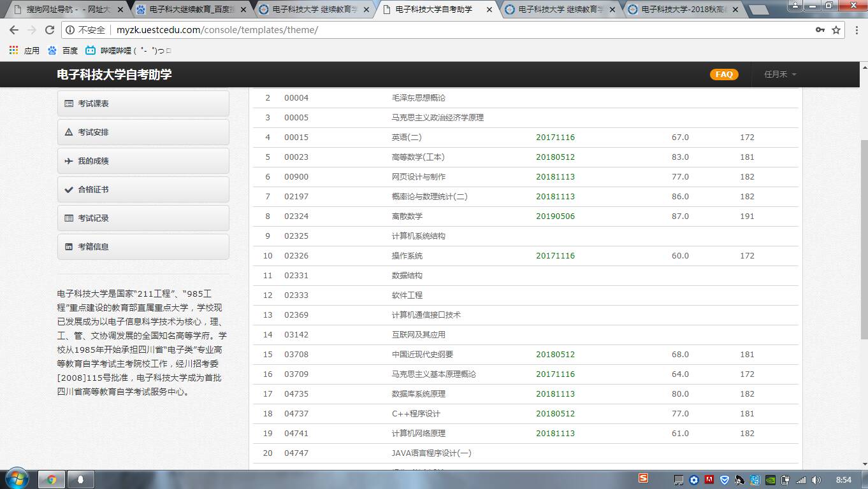
Task: Select course name 计算机通信接口技术
Action: pyautogui.click(x=426, y=315)
